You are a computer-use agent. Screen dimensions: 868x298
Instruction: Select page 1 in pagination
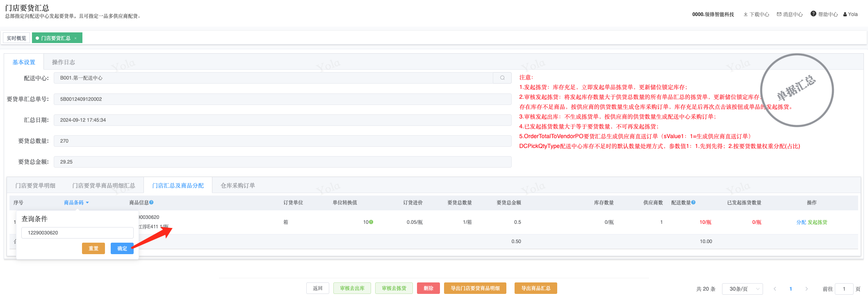[791, 289]
